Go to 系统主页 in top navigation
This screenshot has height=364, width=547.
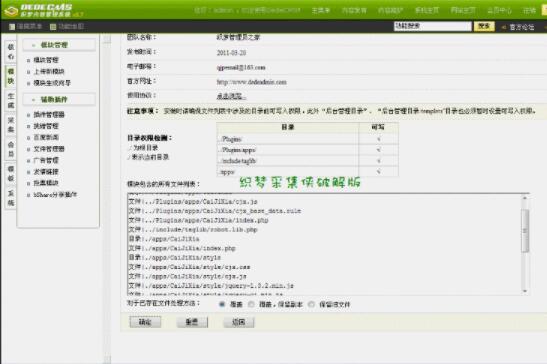[x=427, y=10]
